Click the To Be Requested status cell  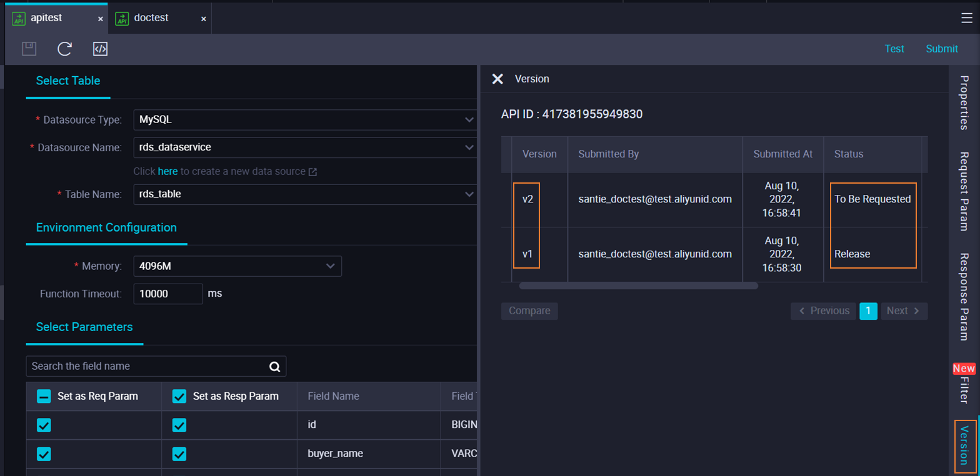[x=872, y=199]
